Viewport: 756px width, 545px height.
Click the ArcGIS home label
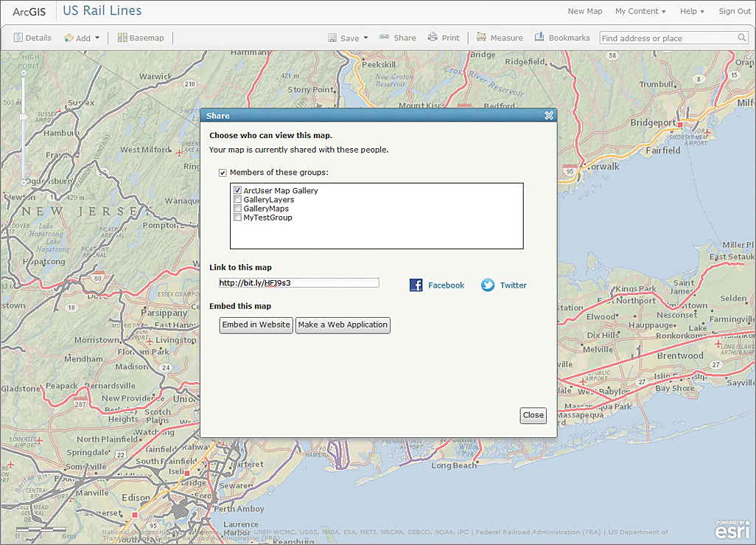(29, 12)
